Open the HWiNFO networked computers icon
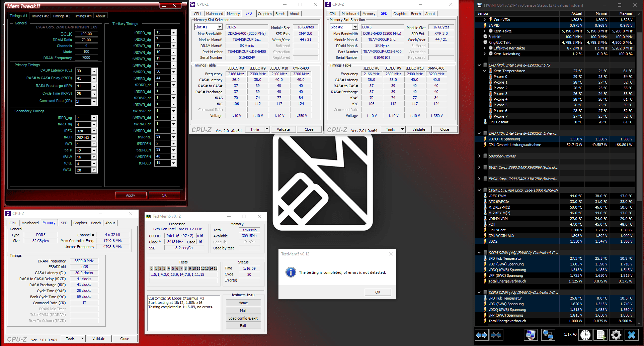Screen dimensions: 644x346 [548, 335]
